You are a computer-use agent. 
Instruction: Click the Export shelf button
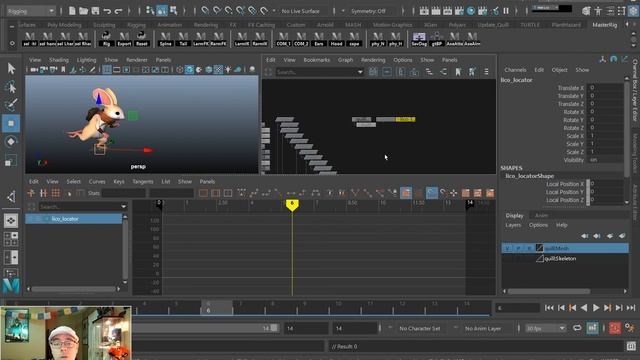click(124, 39)
